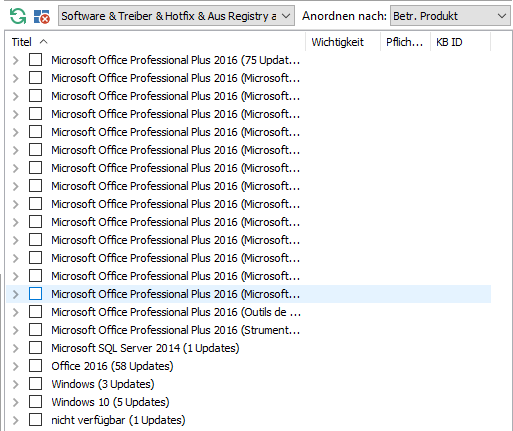
Task: Expand the highlighted Office Professional Plus 2016 row
Action: (16, 294)
